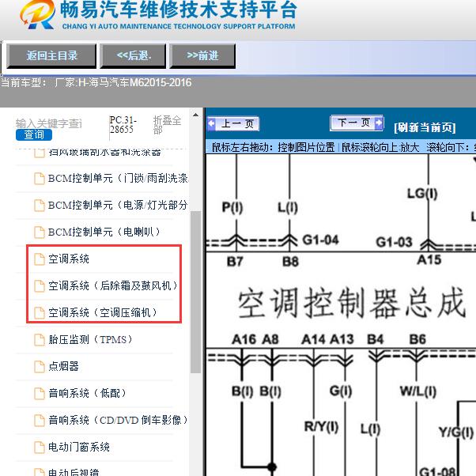476x476 pixels.
Task: Click the 返回主目录 button
Action: click(x=51, y=55)
